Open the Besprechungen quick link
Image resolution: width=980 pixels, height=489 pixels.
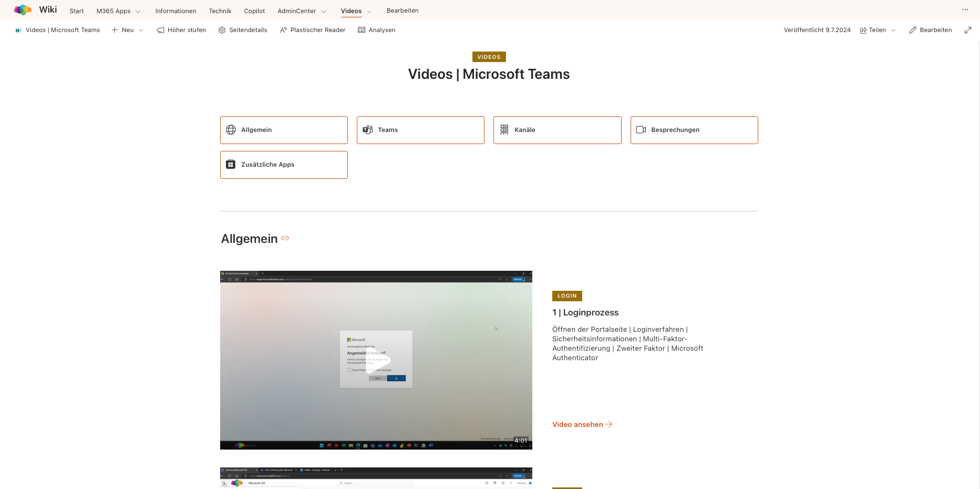[694, 130]
